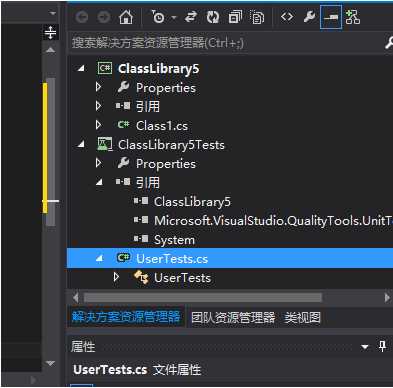Viewport: 393px width, 388px height.
Task: Click the UserTests.cs file icon
Action: (x=123, y=258)
